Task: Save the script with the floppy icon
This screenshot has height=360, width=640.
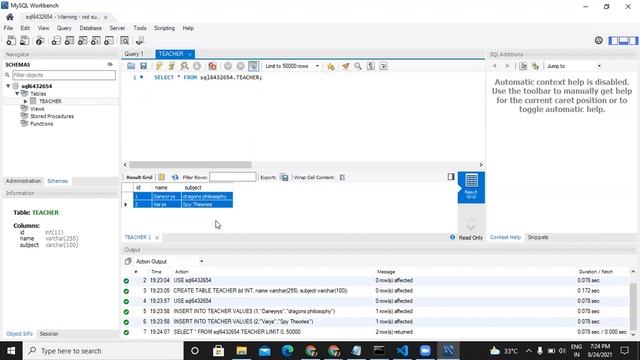Action: coord(143,66)
